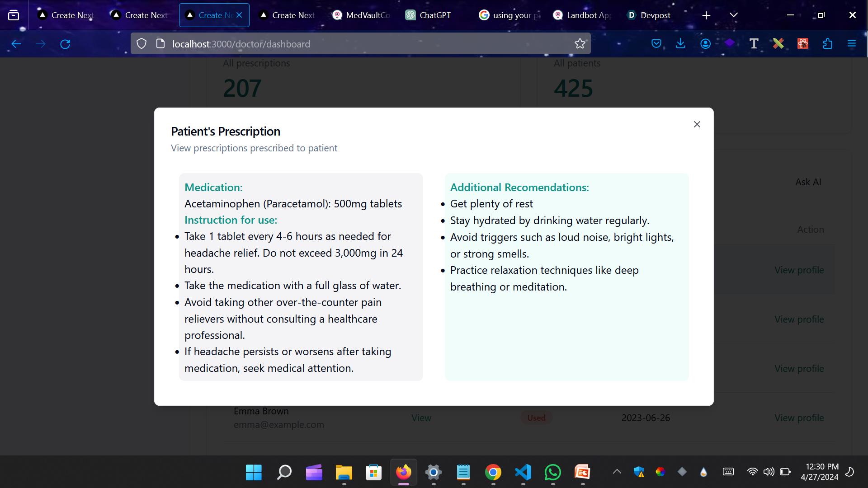Open a new browser tab
868x488 pixels.
tap(706, 15)
